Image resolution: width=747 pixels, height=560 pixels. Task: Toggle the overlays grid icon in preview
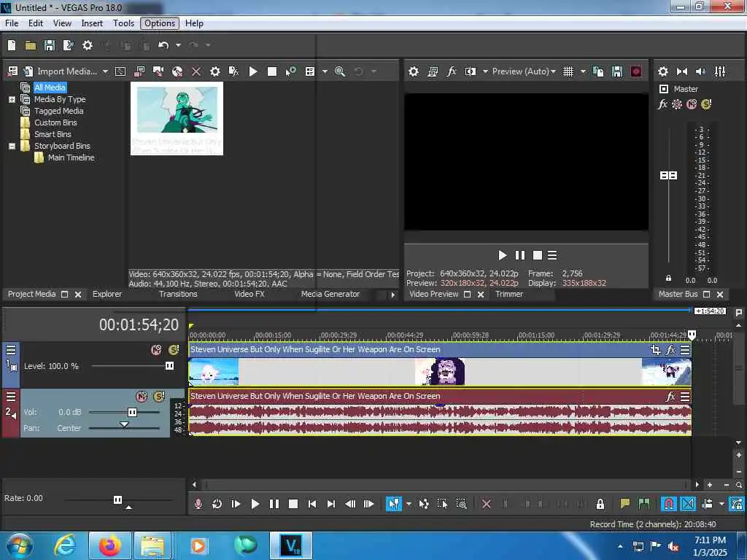(568, 71)
